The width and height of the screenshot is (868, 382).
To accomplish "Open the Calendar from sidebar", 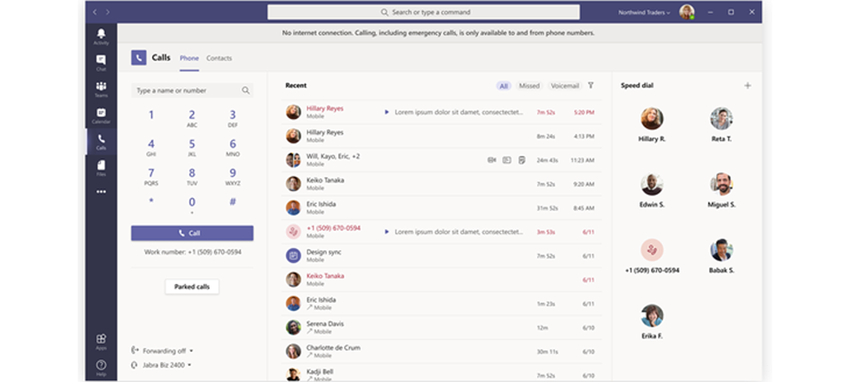I will tap(101, 115).
